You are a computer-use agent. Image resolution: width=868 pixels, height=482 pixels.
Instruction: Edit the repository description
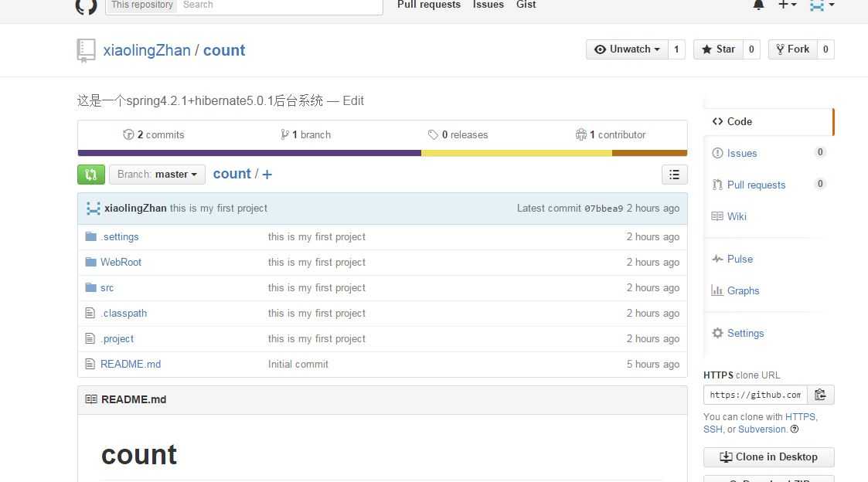pyautogui.click(x=353, y=100)
